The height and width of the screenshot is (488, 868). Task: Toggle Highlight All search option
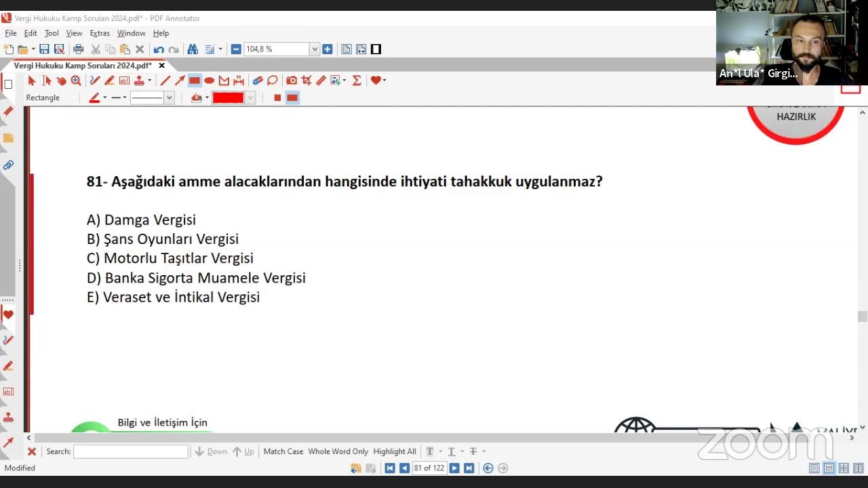point(395,451)
